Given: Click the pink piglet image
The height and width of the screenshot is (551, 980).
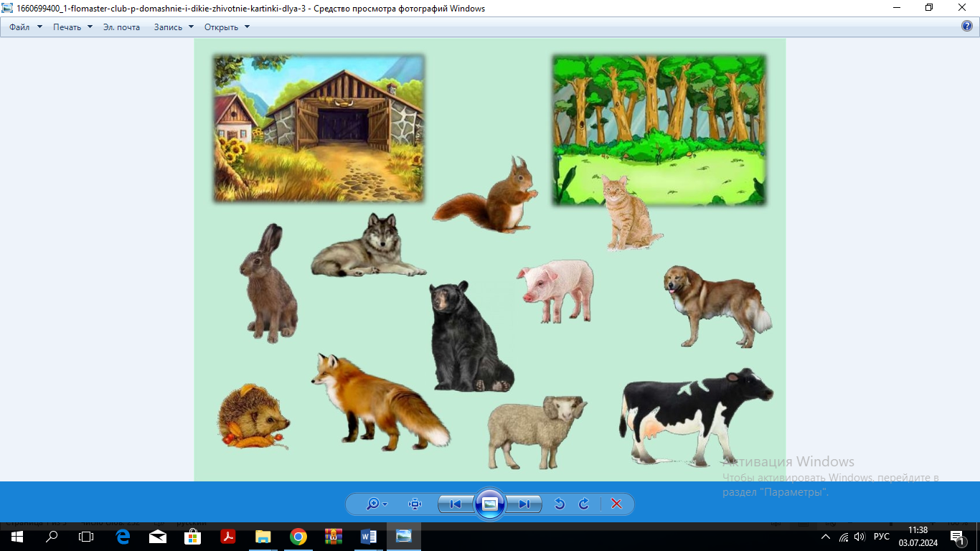Looking at the screenshot, I should point(556,291).
